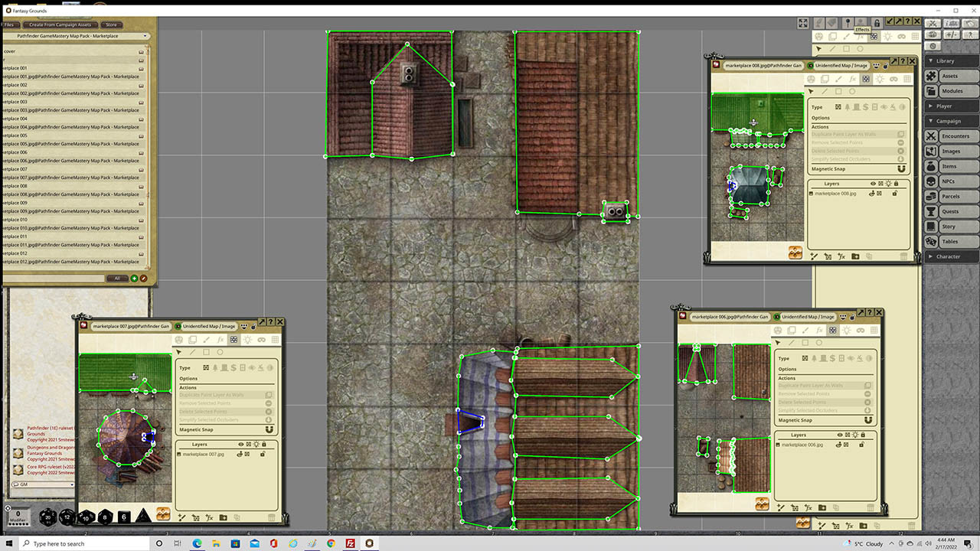The height and width of the screenshot is (551, 980).
Task: Roll the d20 die from the dice hotbar
Action: [x=47, y=518]
